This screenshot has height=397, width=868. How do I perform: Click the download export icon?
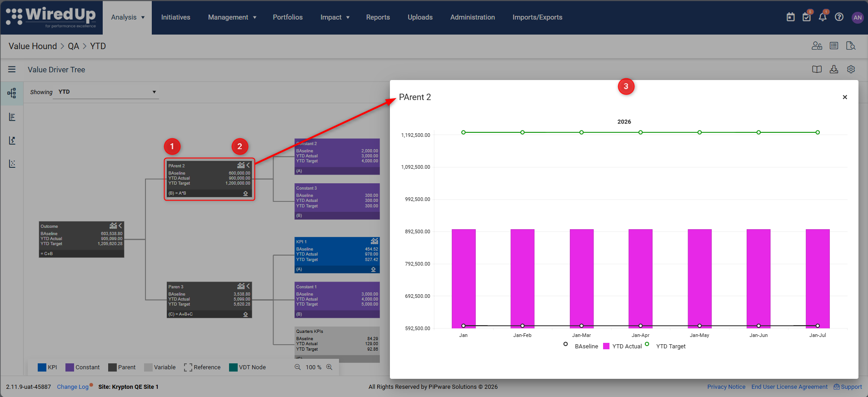834,70
